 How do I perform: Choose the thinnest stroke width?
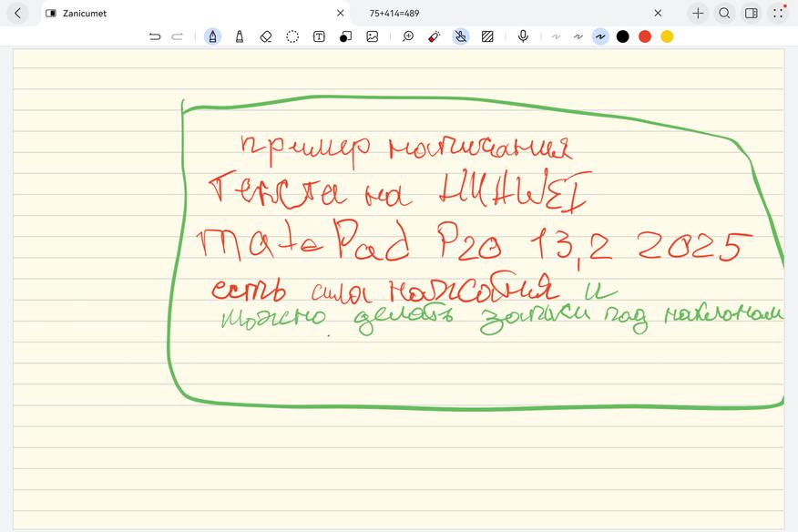click(x=556, y=36)
